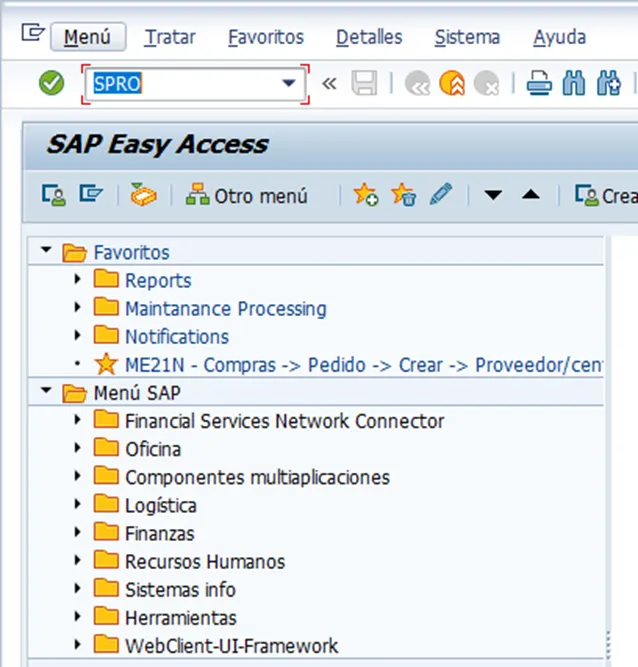This screenshot has width=638, height=667.
Task: Open the command field history dropdown arrow
Action: pos(289,83)
